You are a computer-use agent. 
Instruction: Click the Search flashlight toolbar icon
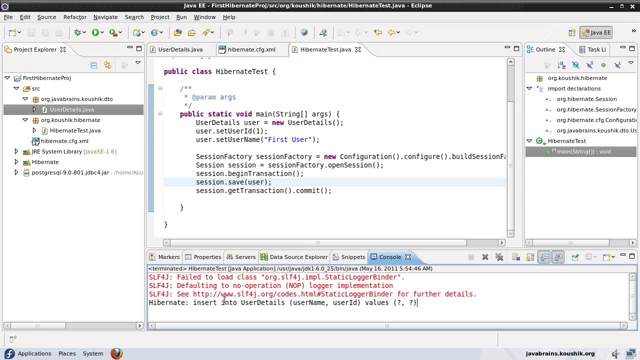[206, 33]
